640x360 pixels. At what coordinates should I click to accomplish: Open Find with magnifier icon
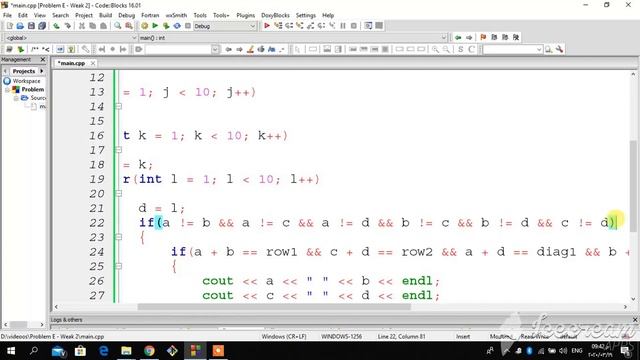coord(118,26)
